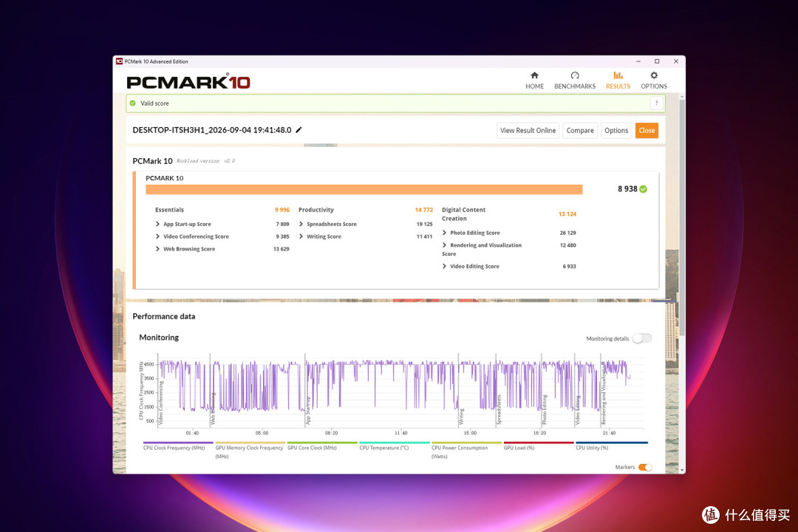Click the overall score 8 938

627,189
